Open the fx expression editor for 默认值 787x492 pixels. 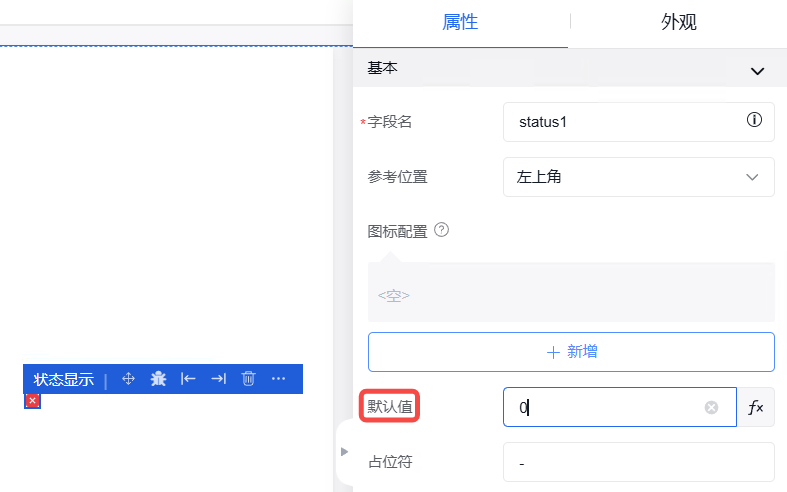tap(756, 407)
